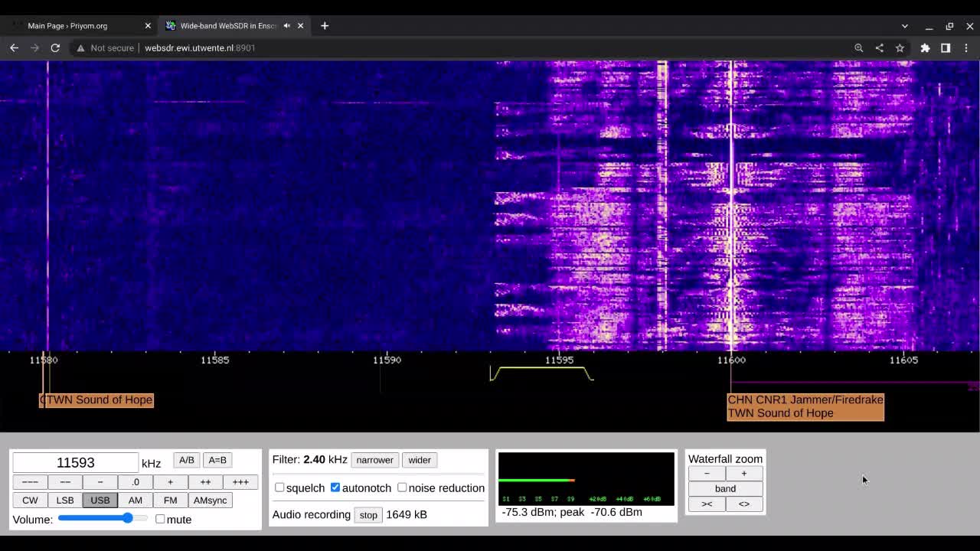Switch to the Main Page Priyom.org tab
980x551 pixels.
80,25
